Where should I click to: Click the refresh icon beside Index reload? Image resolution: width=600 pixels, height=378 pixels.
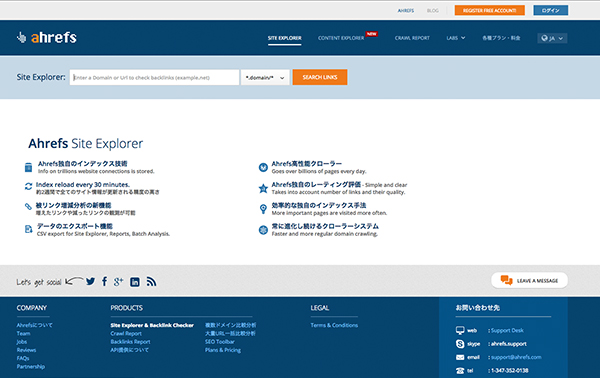click(28, 186)
